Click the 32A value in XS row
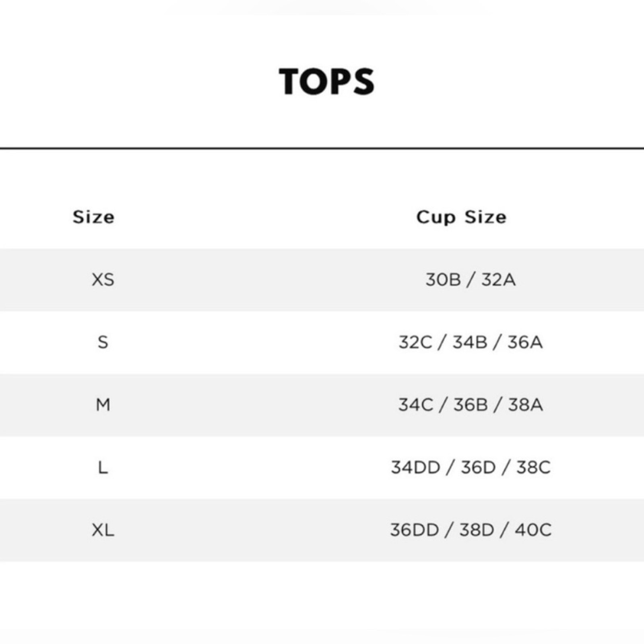644x644 pixels. coord(499,280)
